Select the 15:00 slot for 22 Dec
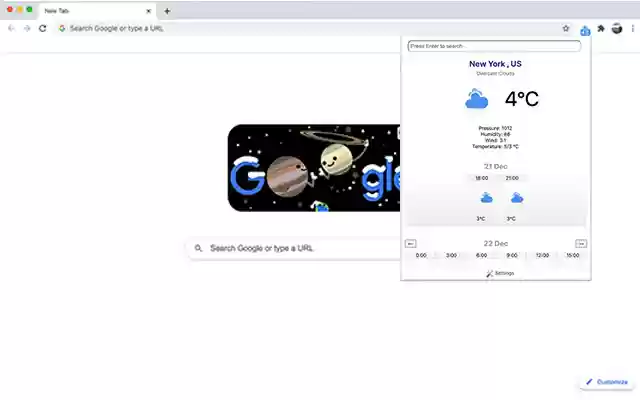This screenshot has width=640, height=400. tap(572, 256)
